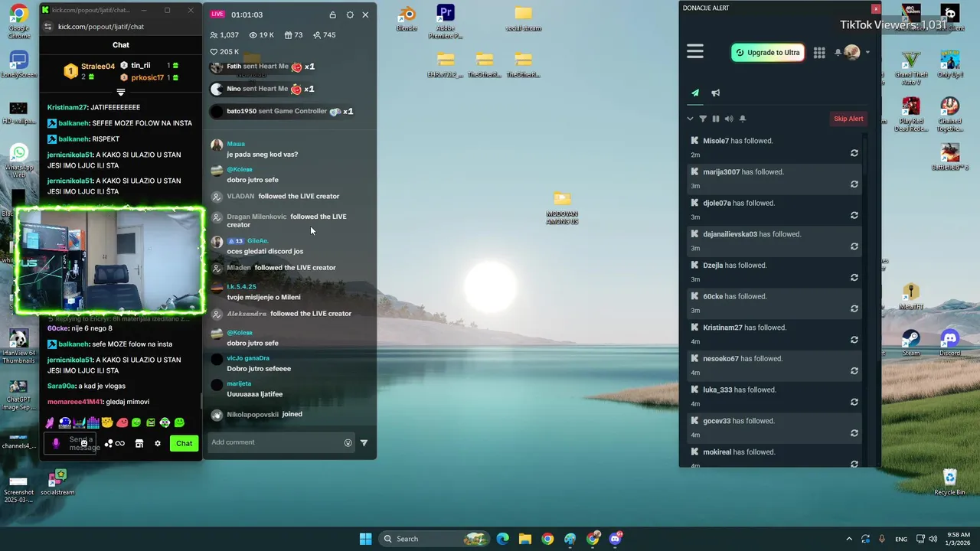Replay the Dzejla follow alert

tap(854, 278)
